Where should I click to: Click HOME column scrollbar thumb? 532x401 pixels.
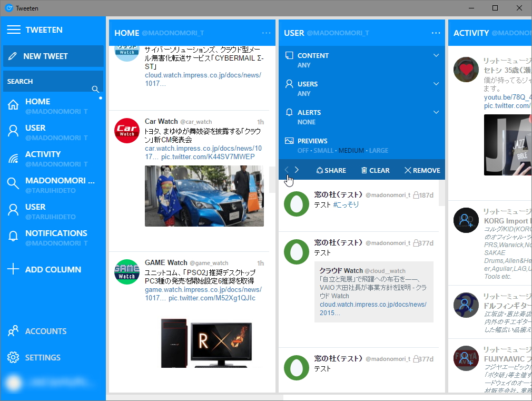[272, 180]
